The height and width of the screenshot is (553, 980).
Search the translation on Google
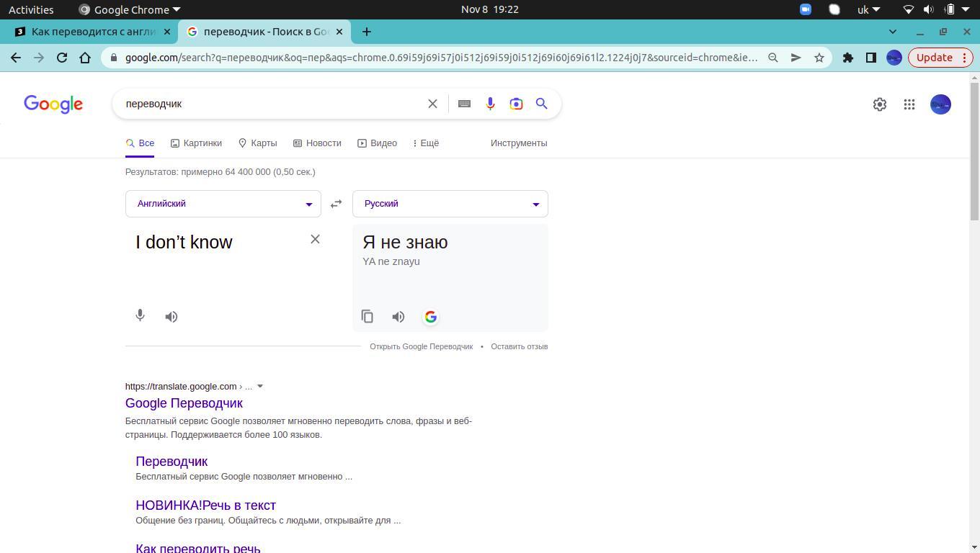coord(430,317)
